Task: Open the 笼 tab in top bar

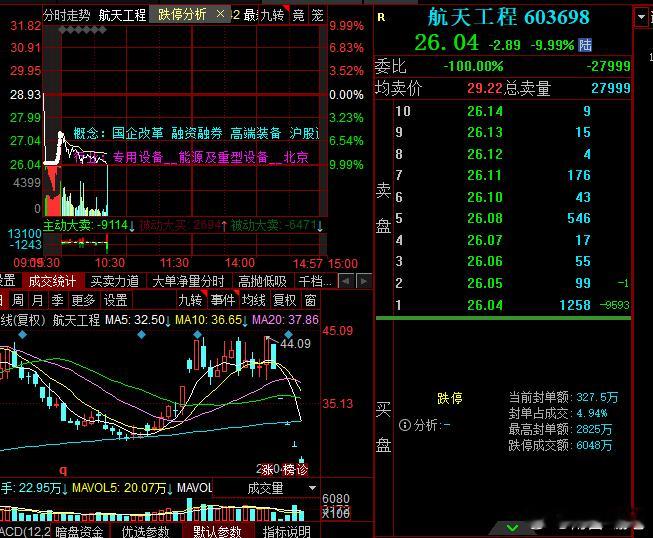Action: pyautogui.click(x=317, y=15)
